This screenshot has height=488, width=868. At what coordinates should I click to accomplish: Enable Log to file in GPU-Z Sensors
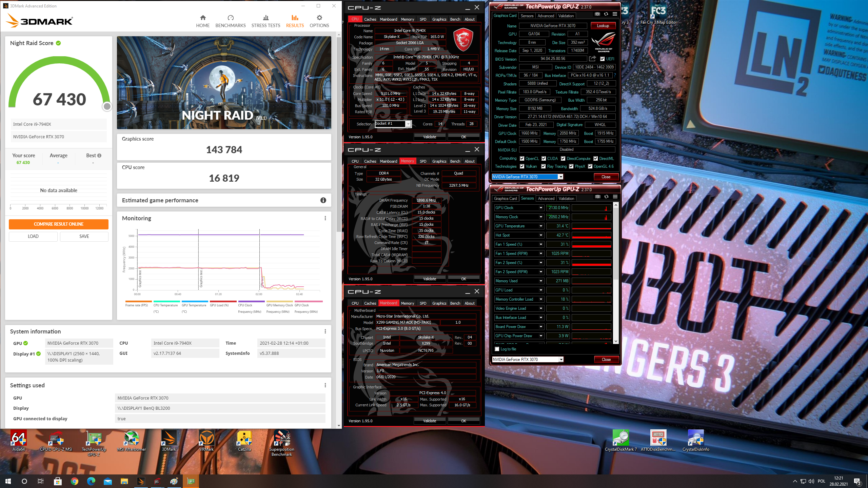497,349
